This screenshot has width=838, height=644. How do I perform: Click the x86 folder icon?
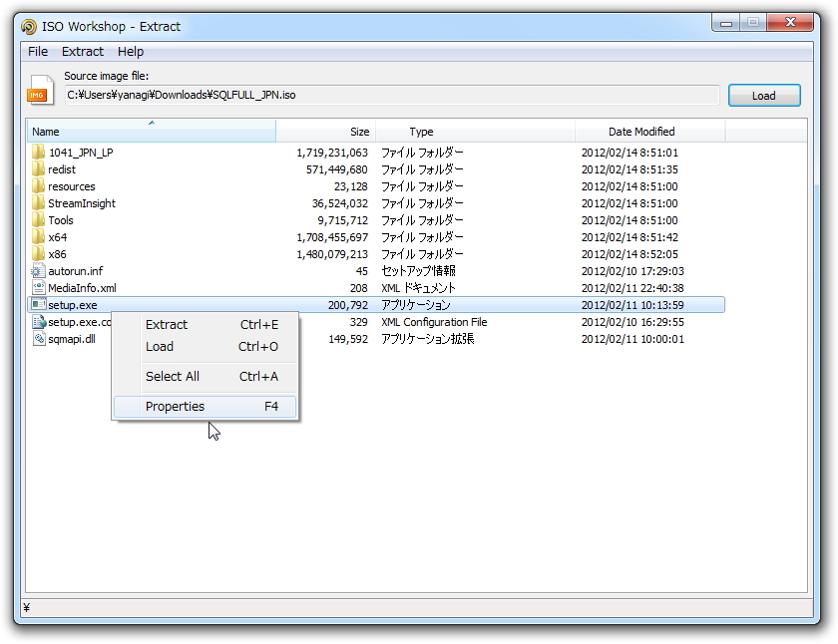click(x=38, y=254)
